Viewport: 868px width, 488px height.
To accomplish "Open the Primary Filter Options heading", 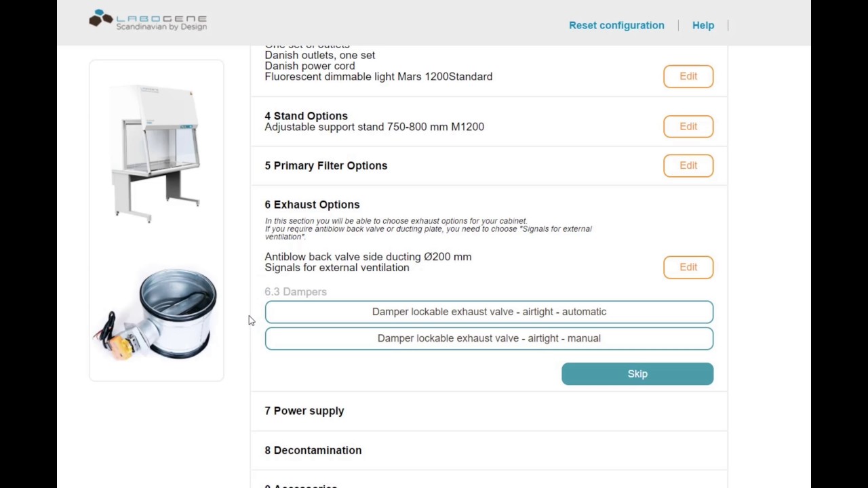I will (326, 165).
